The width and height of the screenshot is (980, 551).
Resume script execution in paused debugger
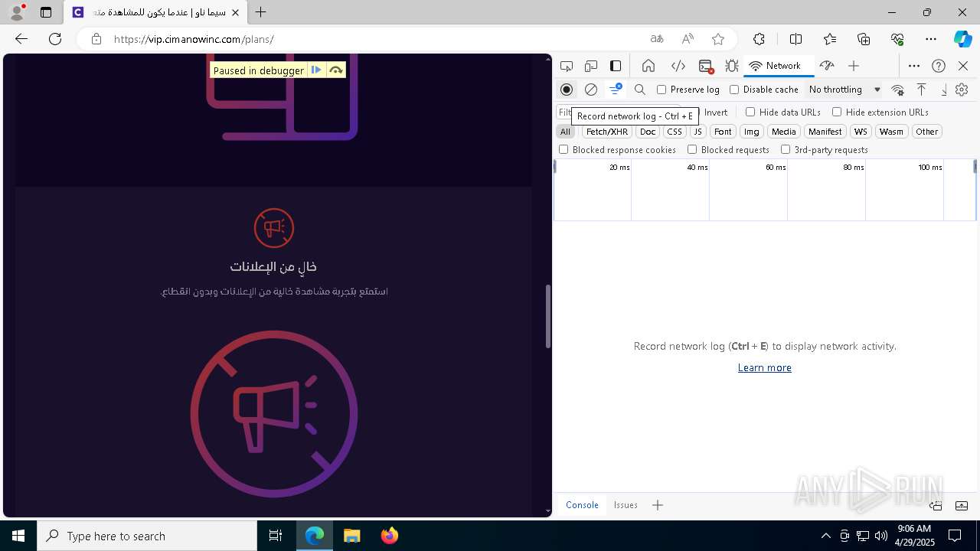tap(316, 70)
